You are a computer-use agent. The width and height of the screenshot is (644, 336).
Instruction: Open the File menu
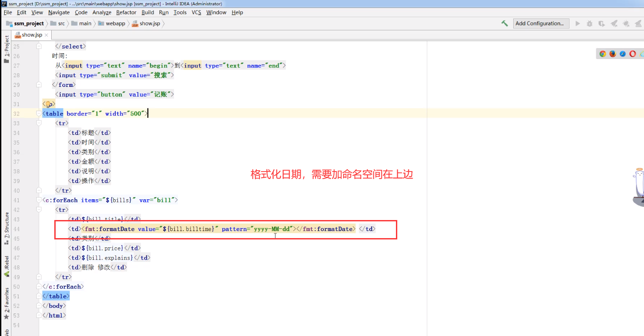8,12
